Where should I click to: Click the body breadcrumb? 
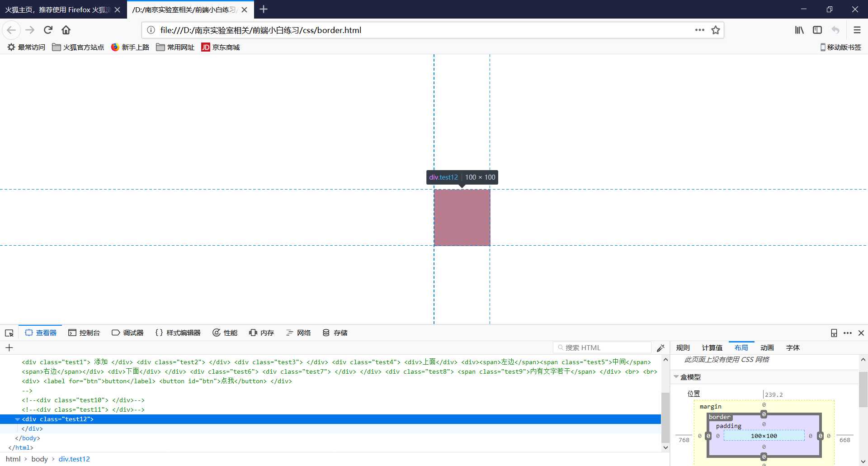tap(39, 459)
